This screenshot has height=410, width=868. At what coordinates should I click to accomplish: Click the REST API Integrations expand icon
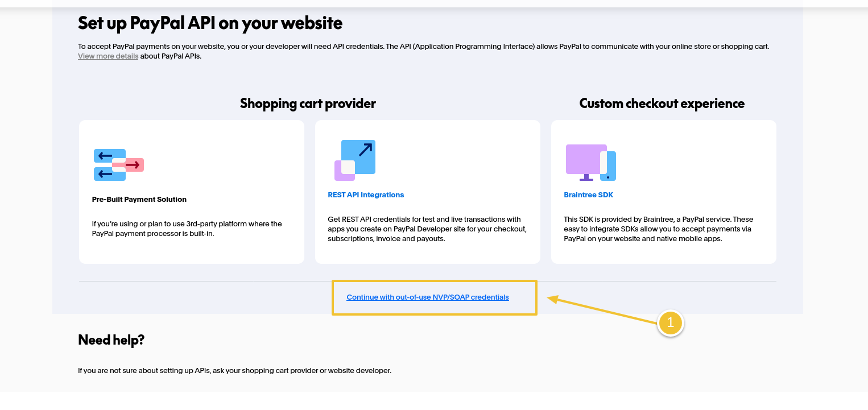coord(355,160)
